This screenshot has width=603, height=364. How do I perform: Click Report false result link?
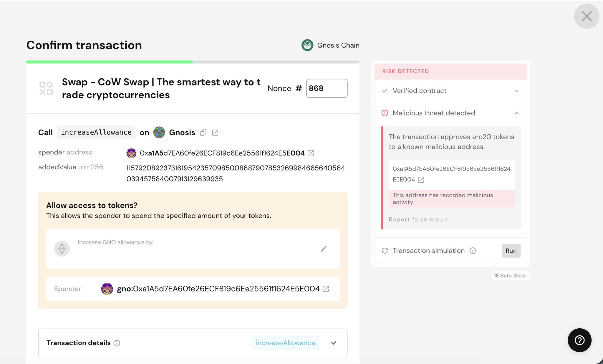pos(418,219)
